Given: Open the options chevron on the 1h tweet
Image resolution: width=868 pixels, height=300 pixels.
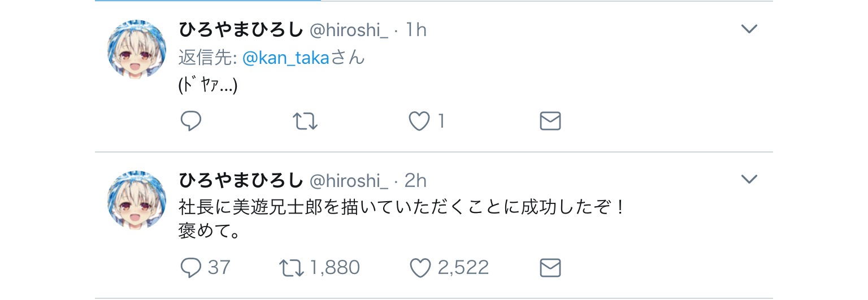Looking at the screenshot, I should point(749,29).
